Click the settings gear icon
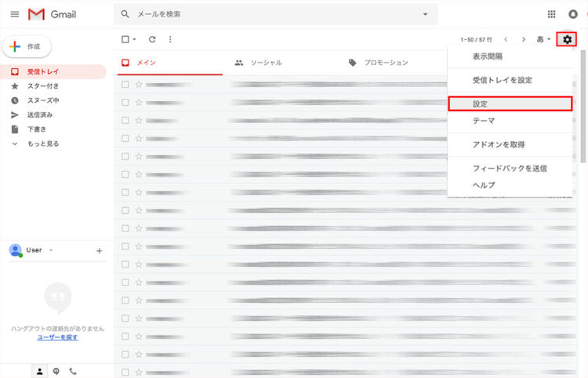This screenshot has height=378, width=588. point(567,39)
